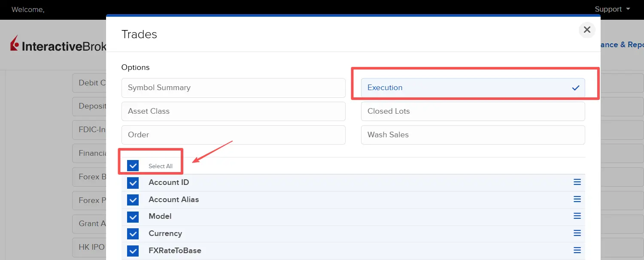
Task: Choose the Order option
Action: tap(233, 135)
